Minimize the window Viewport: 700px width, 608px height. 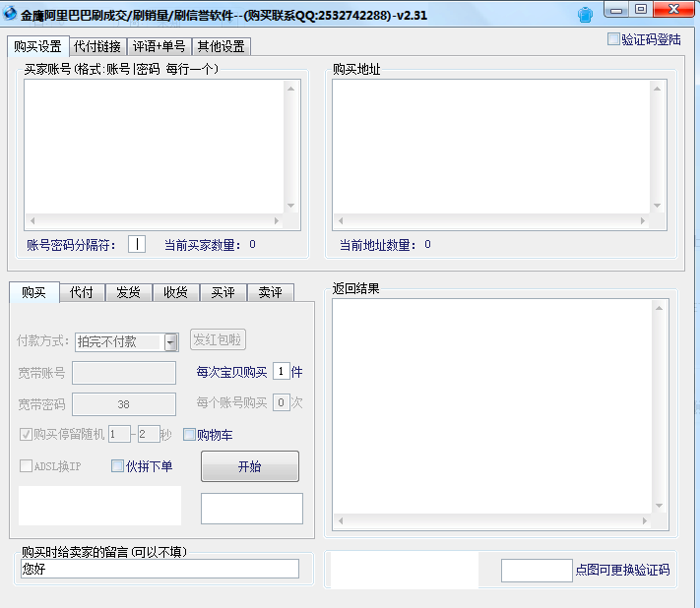(617, 10)
